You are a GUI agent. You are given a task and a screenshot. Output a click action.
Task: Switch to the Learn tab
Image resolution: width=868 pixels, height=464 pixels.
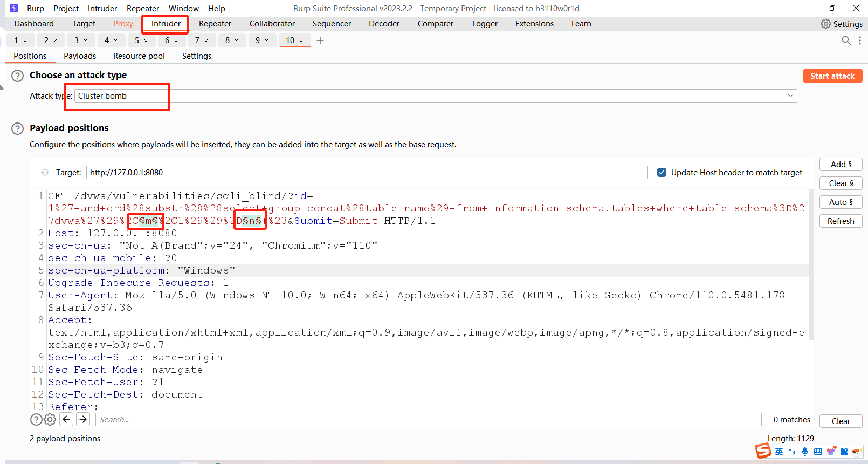pyautogui.click(x=581, y=24)
